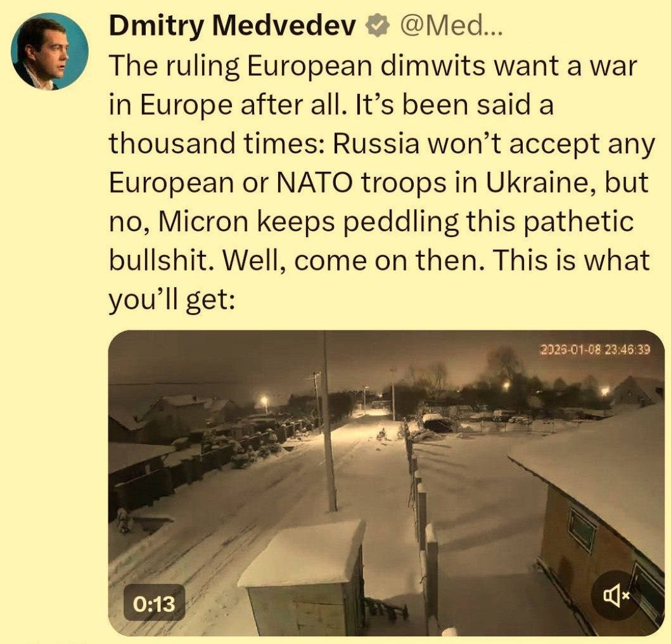This screenshot has width=671, height=644.
Task: Click the word NATO in the tweet
Action: click(315, 183)
